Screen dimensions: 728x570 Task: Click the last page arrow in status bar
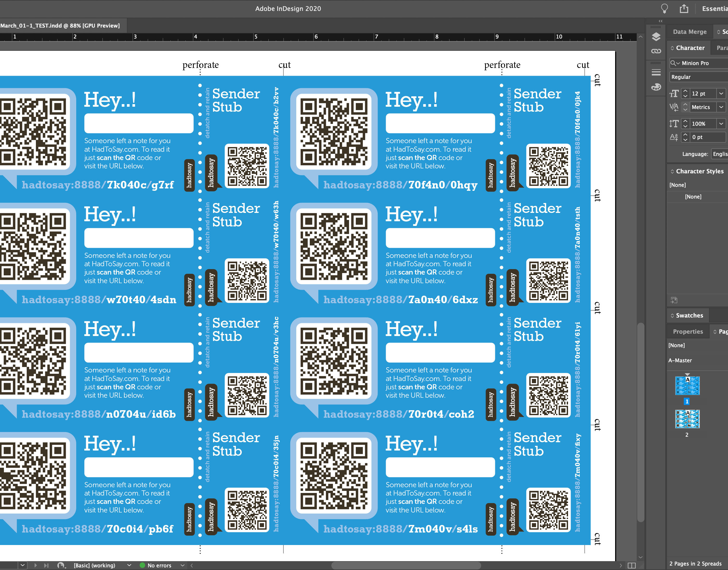coord(46,565)
